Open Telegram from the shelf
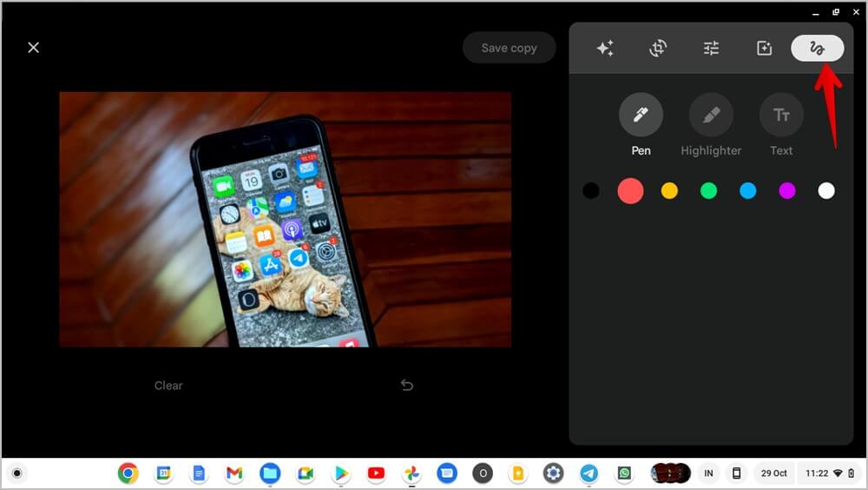868x490 pixels. pos(589,473)
